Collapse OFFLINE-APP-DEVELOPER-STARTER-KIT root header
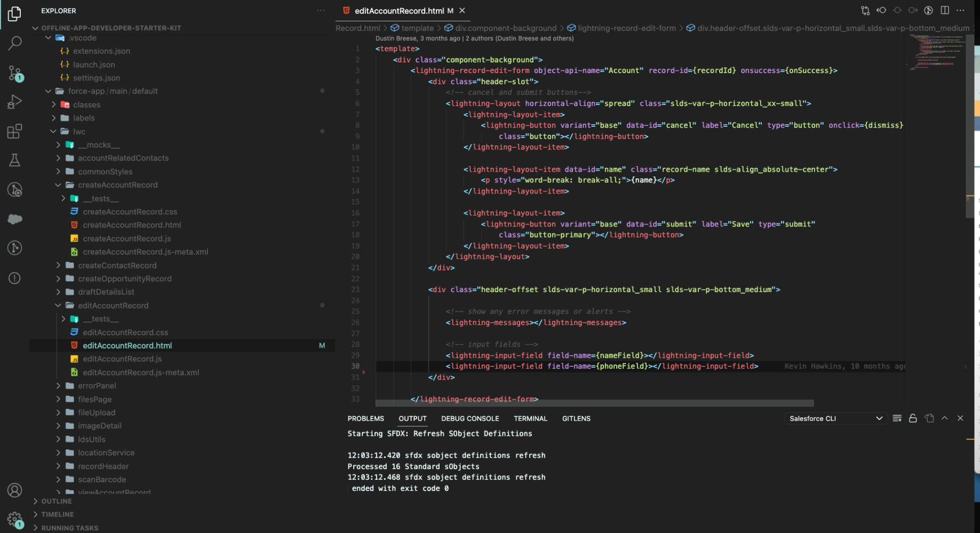The height and width of the screenshot is (533, 980). point(111,28)
